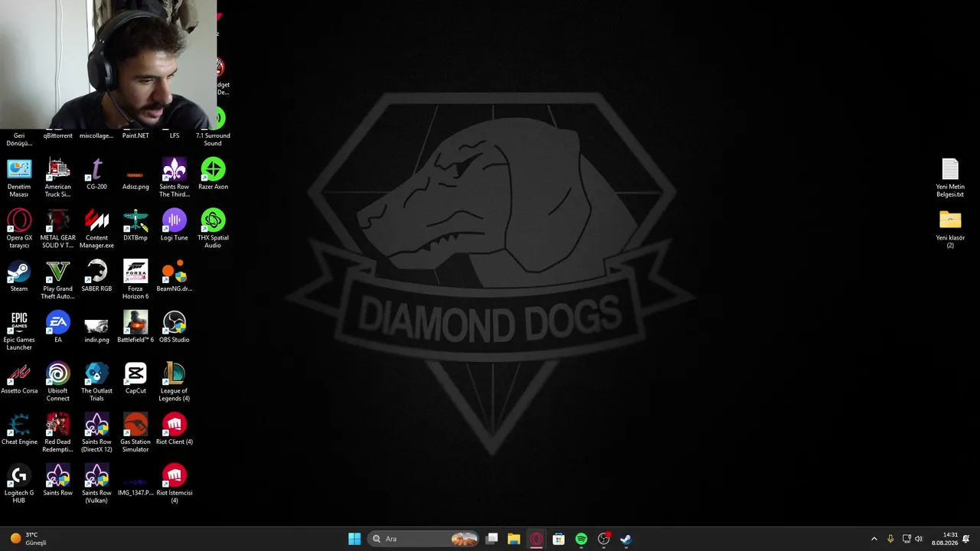
Task: Select the EA app desktop icon
Action: point(58,327)
